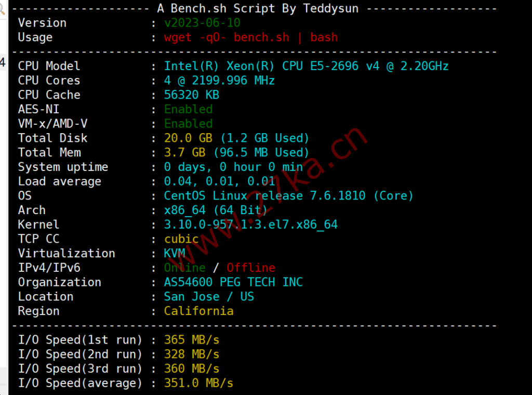
Task: Click the value "20.0 GB (1.2 GB Used)"
Action: 237,138
